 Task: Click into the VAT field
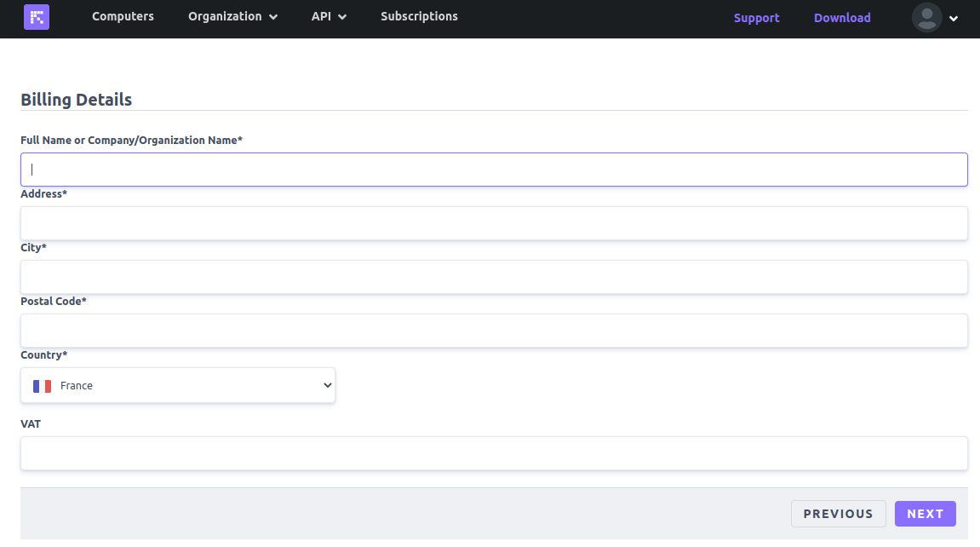(x=494, y=453)
